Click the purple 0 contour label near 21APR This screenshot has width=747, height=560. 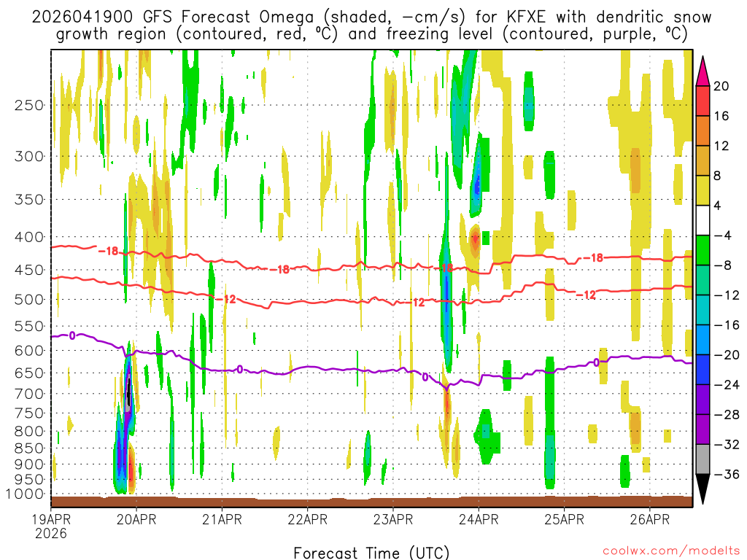pyautogui.click(x=239, y=370)
